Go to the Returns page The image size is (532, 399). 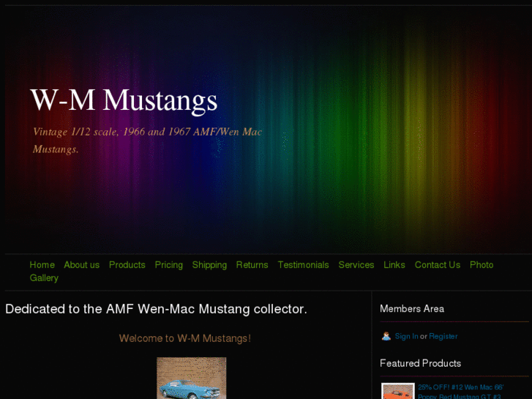(x=252, y=265)
